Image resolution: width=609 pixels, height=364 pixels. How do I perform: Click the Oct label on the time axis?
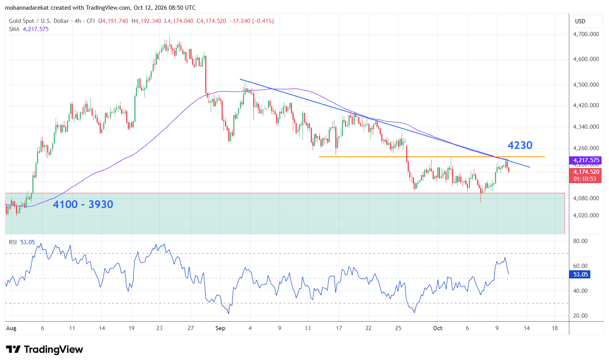pos(438,328)
